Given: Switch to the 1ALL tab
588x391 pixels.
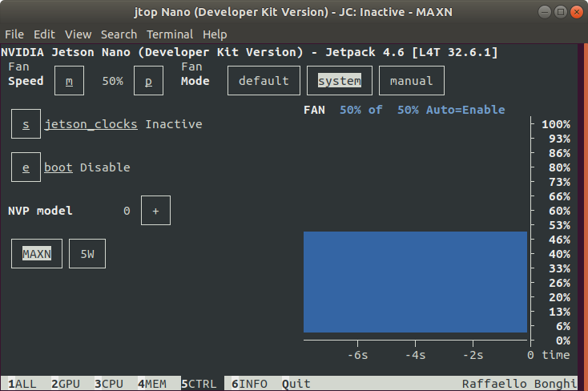Looking at the screenshot, I should pyautogui.click(x=22, y=384).
